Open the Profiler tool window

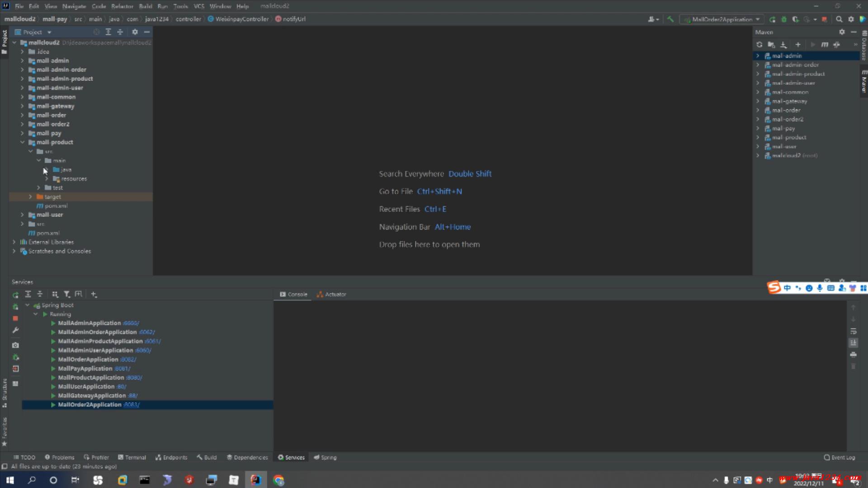click(x=96, y=457)
